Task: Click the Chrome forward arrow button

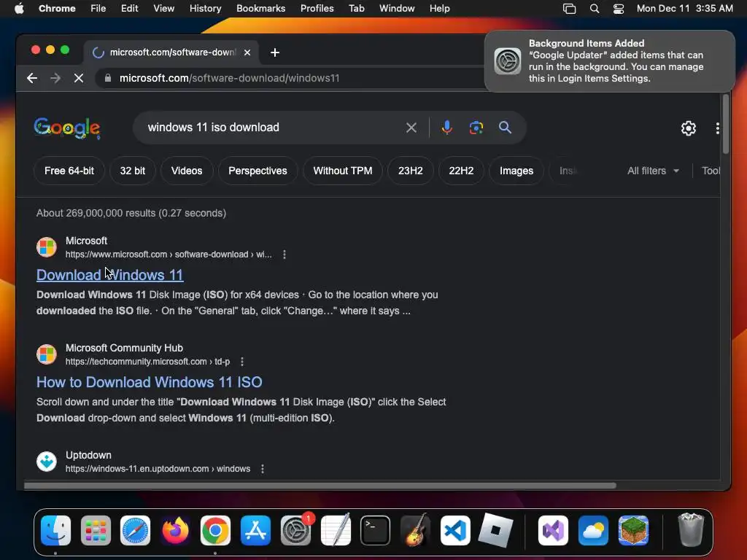Action: (x=55, y=78)
